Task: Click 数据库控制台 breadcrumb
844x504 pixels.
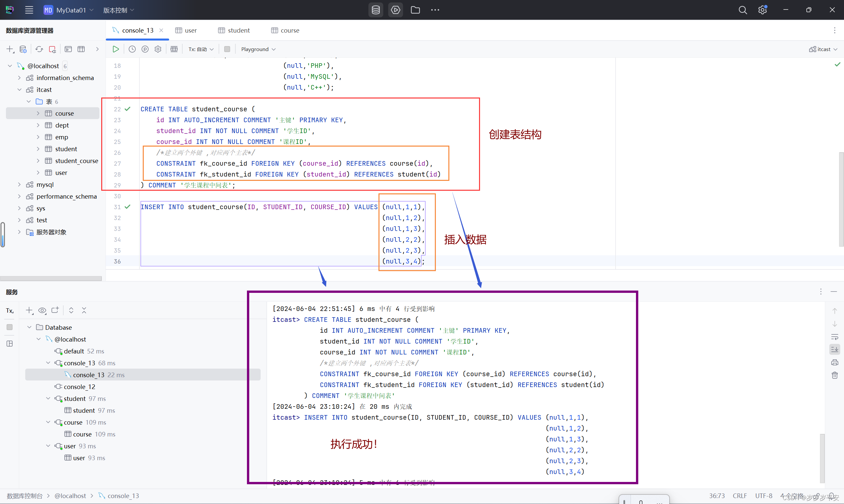Action: point(24,496)
